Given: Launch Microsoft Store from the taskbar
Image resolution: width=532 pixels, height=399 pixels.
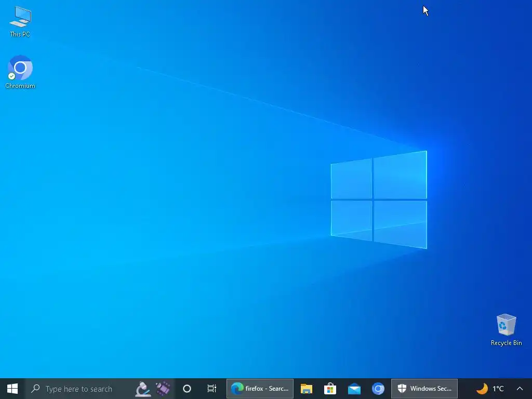Looking at the screenshot, I should pyautogui.click(x=330, y=389).
